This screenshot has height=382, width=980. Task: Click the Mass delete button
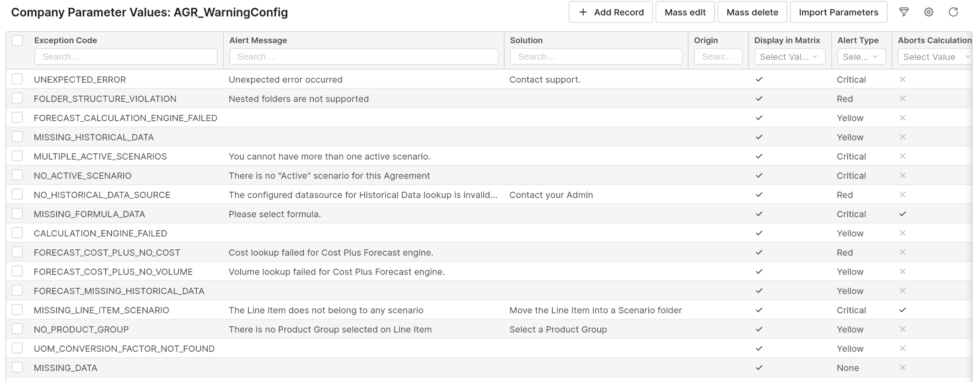tap(752, 12)
